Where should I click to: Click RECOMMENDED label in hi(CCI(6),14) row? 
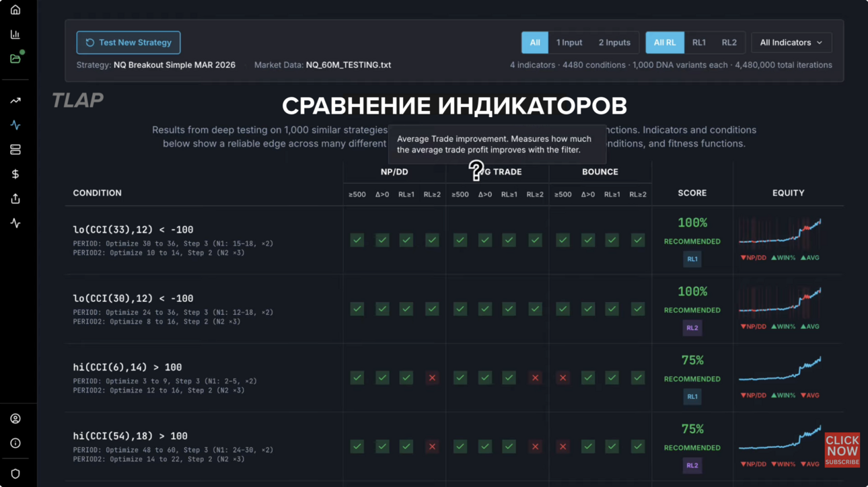[692, 379]
